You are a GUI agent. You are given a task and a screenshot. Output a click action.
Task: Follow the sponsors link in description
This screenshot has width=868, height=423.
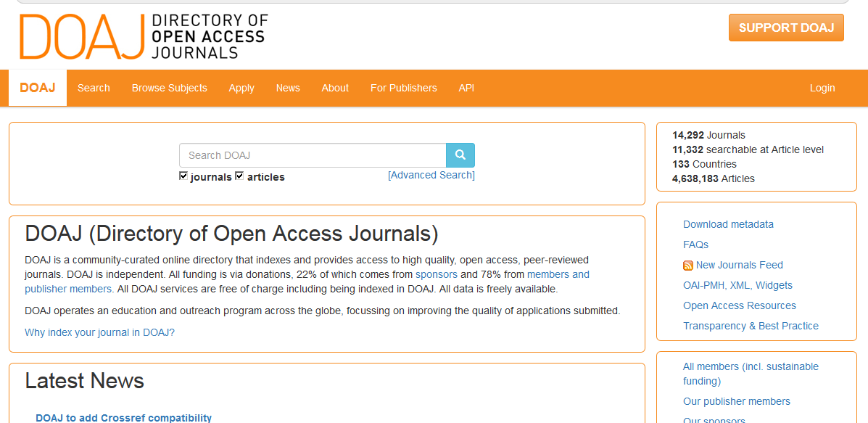pos(436,274)
